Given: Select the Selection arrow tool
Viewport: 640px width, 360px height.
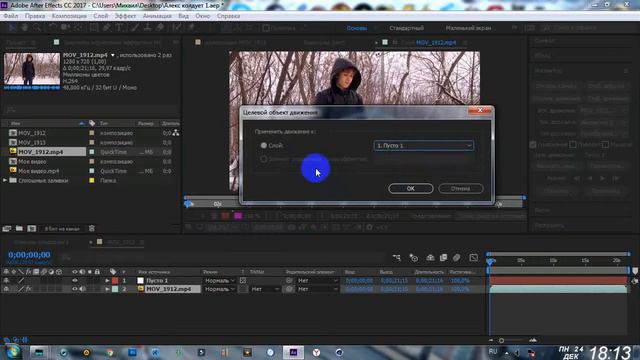Looking at the screenshot, I should [12, 27].
